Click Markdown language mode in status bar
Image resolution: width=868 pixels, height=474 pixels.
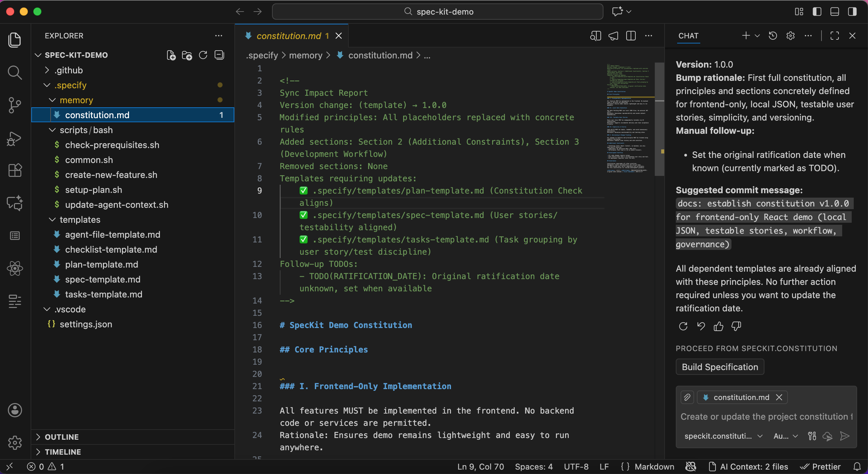click(x=654, y=467)
